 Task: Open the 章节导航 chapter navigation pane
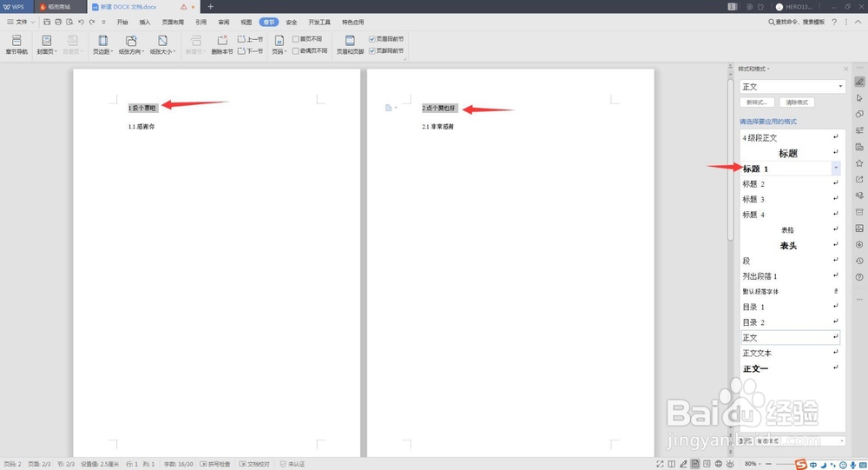click(16, 44)
